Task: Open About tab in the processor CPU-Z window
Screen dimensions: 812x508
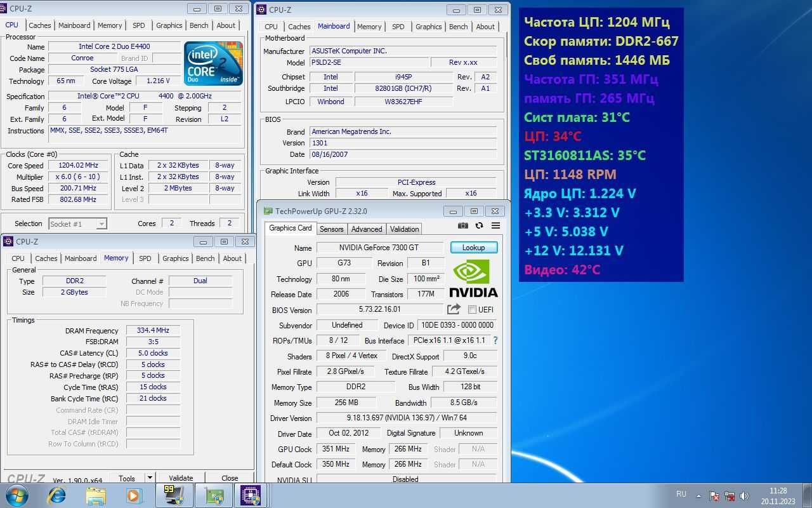Action: point(226,25)
